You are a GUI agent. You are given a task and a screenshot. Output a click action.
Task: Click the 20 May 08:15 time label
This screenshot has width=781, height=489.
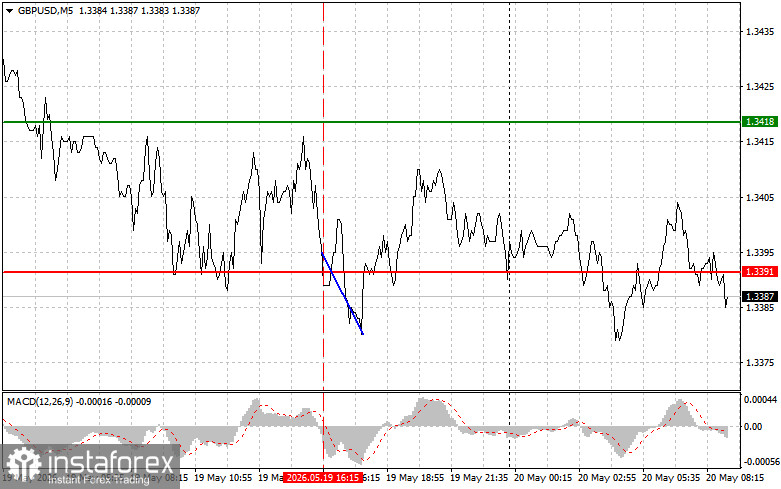(x=735, y=478)
